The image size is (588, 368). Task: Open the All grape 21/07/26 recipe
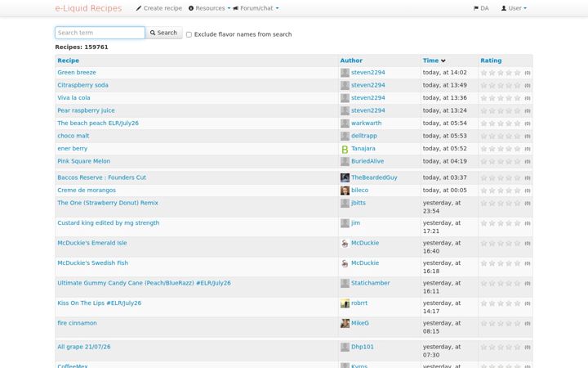84,347
